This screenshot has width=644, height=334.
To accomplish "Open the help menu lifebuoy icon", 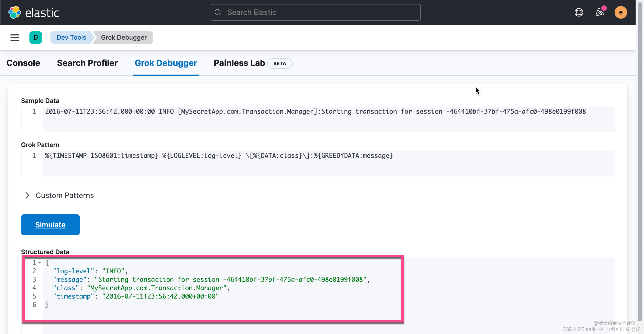I will pyautogui.click(x=579, y=12).
